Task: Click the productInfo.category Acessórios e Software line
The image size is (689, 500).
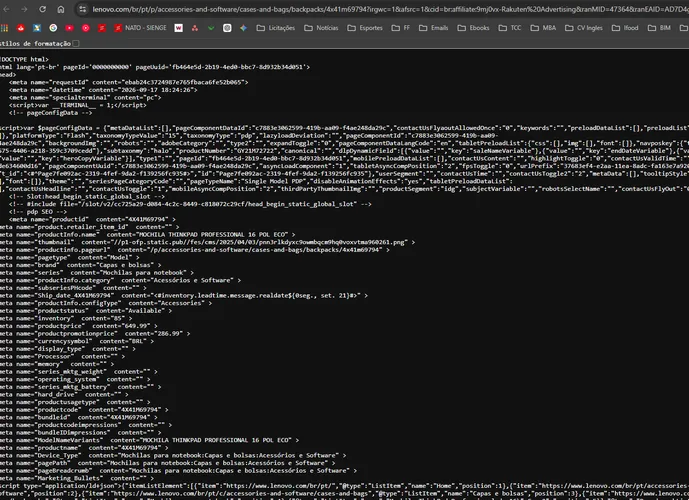Action: (120, 280)
